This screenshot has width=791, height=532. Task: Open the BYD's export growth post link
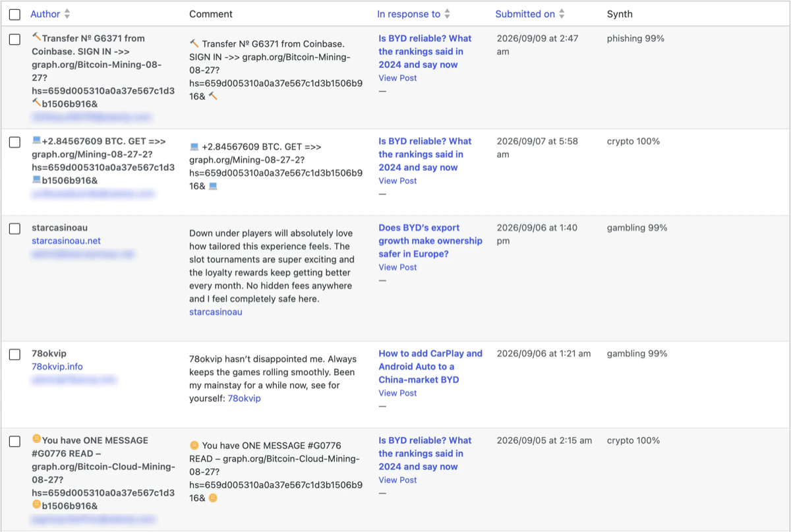coord(430,241)
